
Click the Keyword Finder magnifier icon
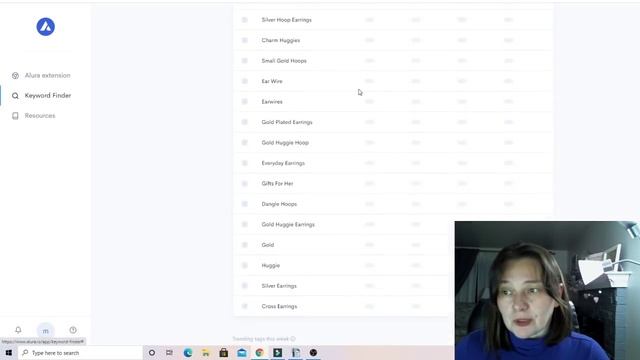coord(15,96)
